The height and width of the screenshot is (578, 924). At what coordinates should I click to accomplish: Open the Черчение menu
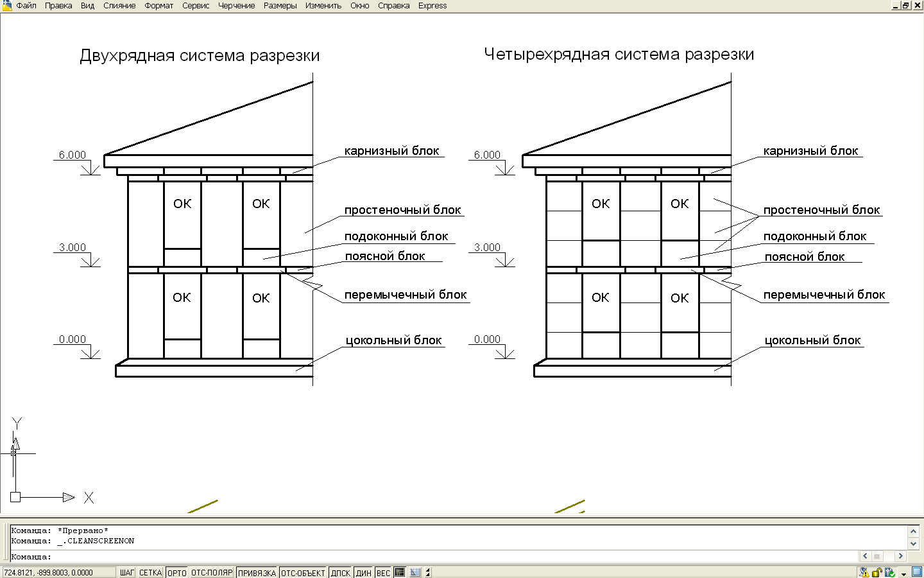pyautogui.click(x=237, y=6)
